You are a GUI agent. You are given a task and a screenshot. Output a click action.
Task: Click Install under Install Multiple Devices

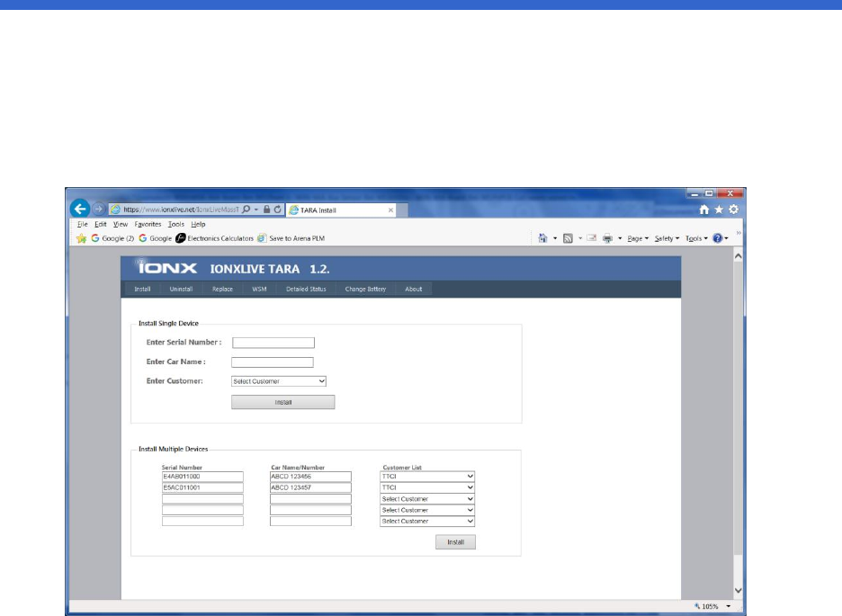click(x=455, y=542)
